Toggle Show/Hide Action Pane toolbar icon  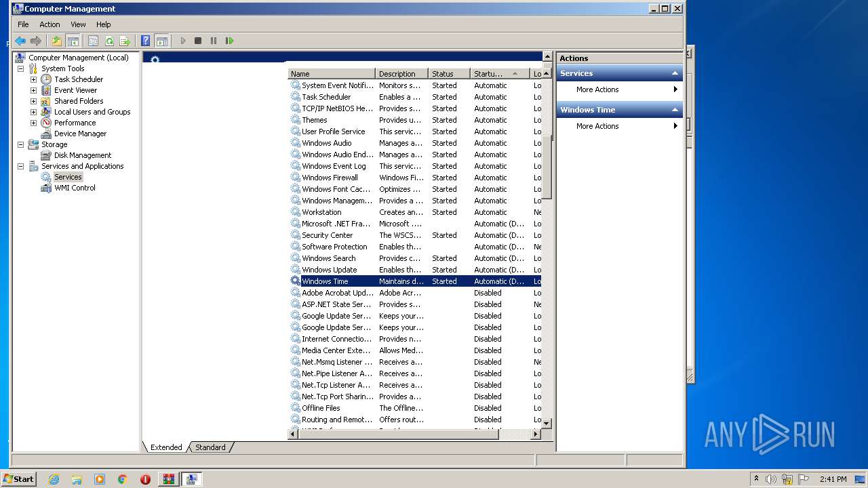(161, 41)
